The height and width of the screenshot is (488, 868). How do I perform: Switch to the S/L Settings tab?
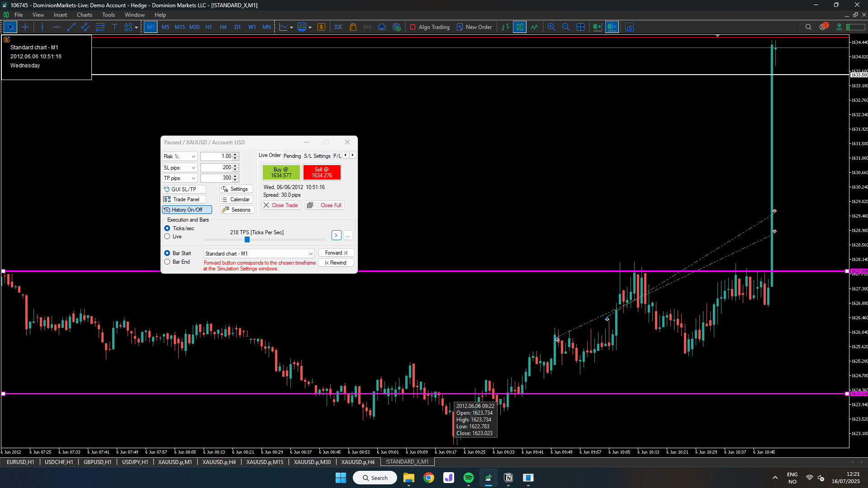pyautogui.click(x=317, y=156)
